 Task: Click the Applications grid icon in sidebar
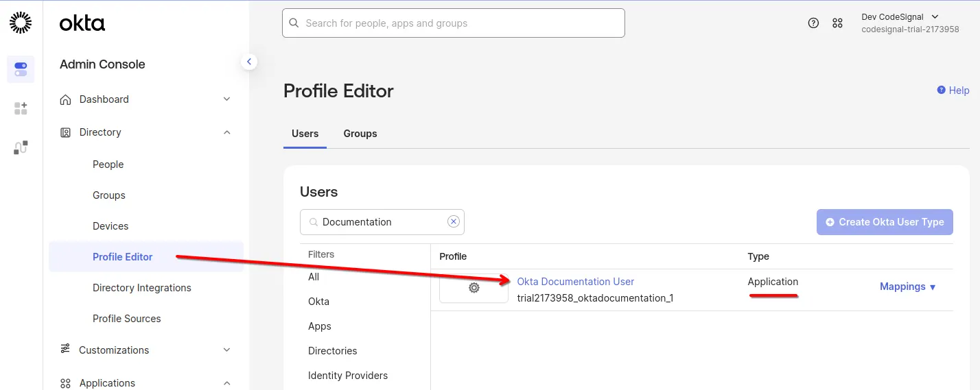pyautogui.click(x=65, y=383)
